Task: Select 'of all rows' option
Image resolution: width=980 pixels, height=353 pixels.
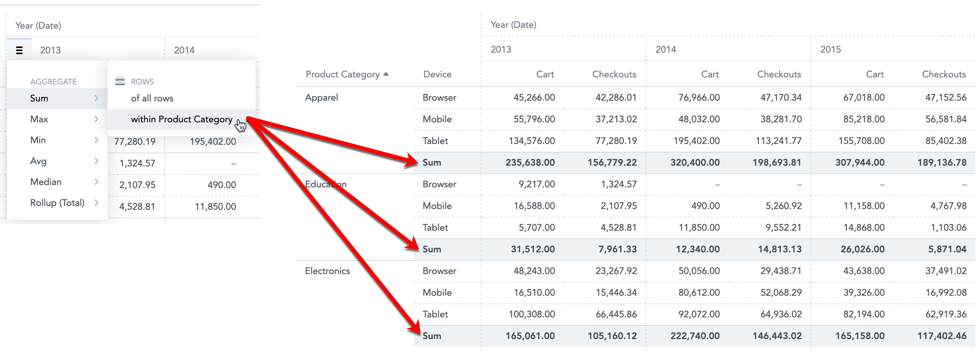Action: pos(152,98)
